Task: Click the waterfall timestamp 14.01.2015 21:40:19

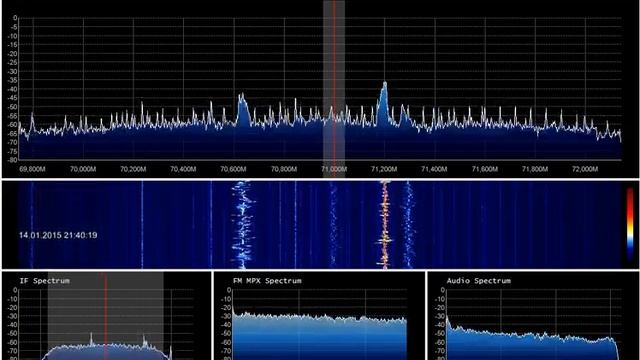Action: pos(58,236)
